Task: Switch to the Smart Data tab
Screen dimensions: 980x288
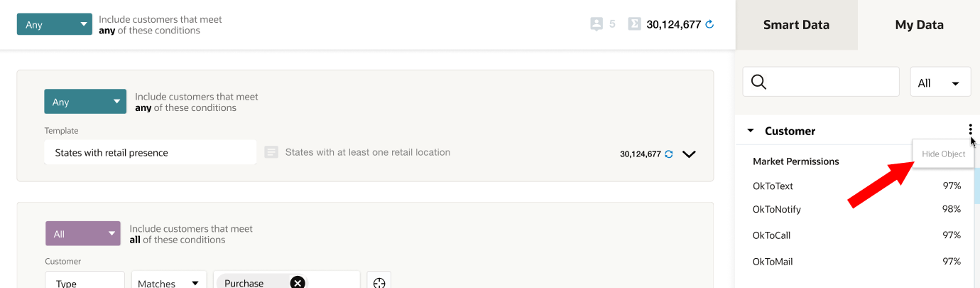Action: (796, 25)
